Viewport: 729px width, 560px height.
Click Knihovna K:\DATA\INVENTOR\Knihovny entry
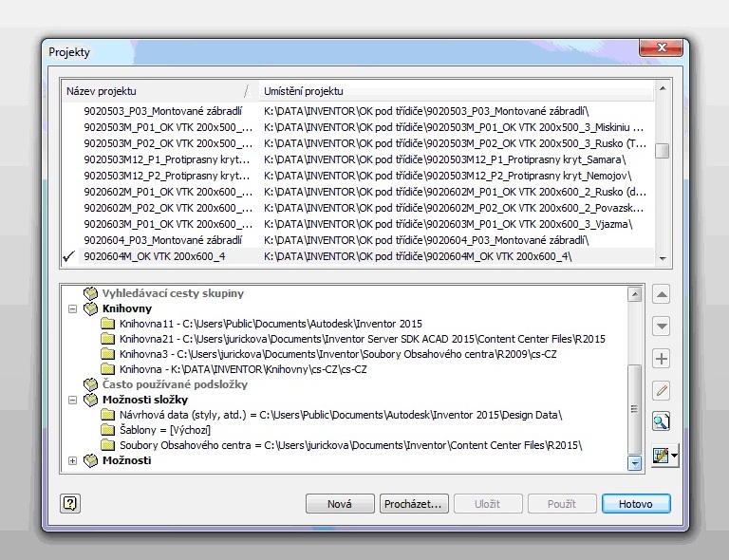243,369
